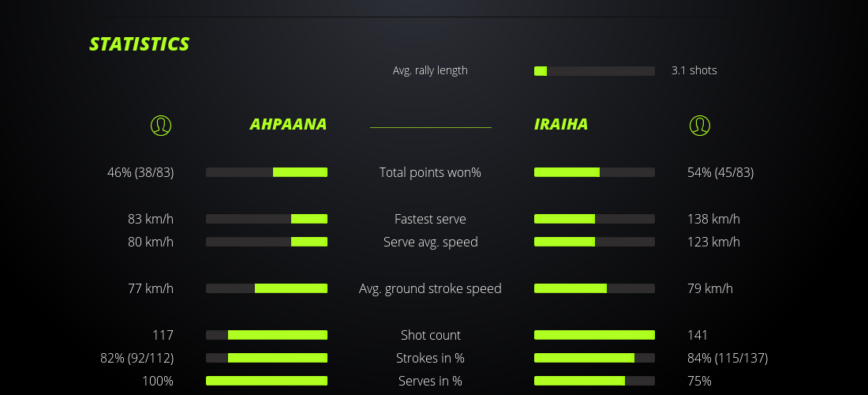Click AHPAANA's Total points won bar
The height and width of the screenshot is (395, 868).
click(267, 172)
